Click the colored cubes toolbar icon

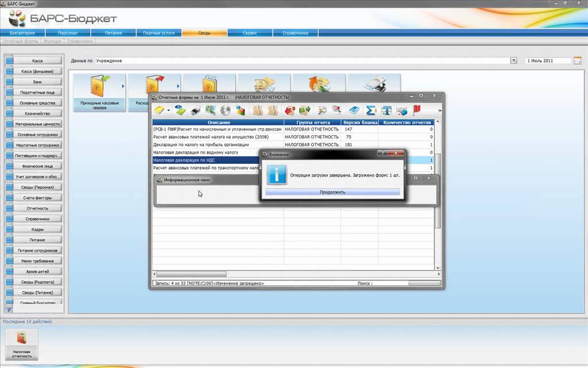click(241, 110)
